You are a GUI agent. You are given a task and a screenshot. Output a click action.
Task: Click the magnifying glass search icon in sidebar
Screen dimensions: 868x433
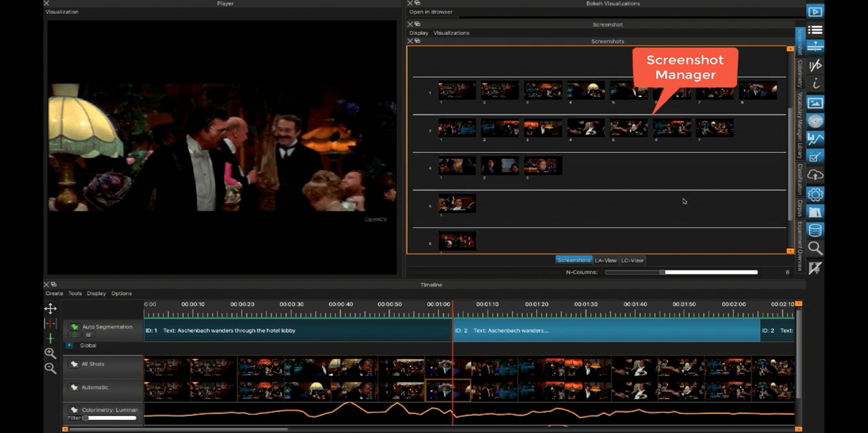click(815, 248)
